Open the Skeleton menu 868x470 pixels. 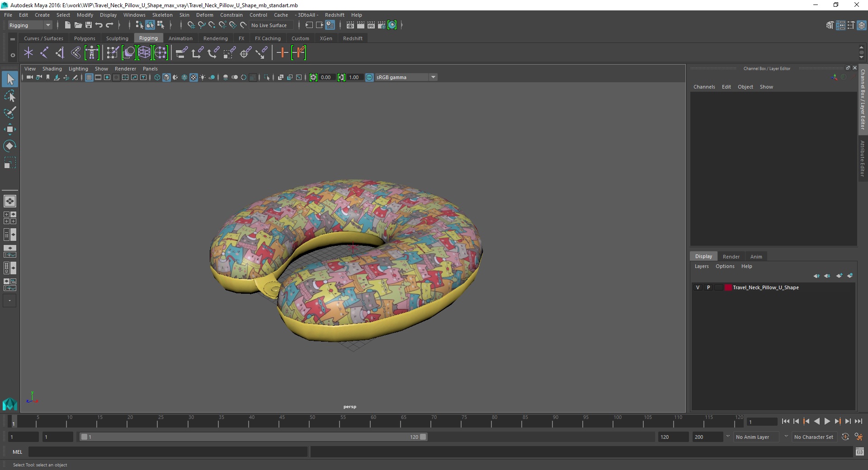pyautogui.click(x=162, y=15)
